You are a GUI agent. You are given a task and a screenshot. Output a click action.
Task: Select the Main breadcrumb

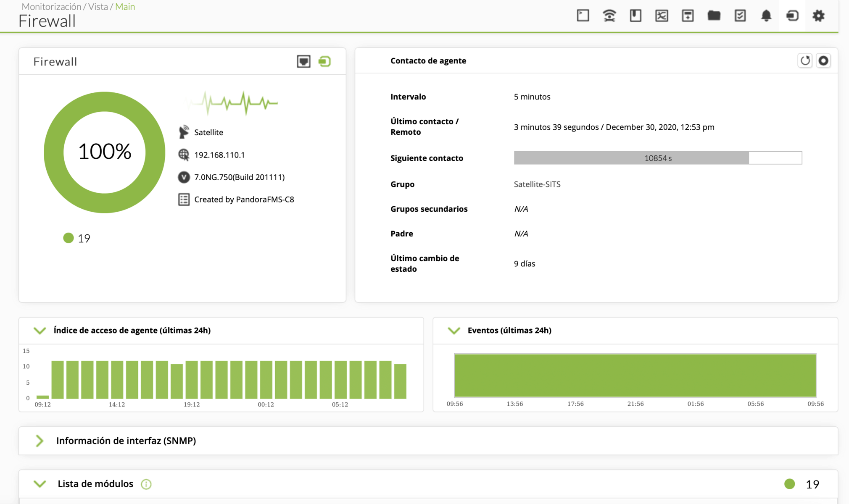click(x=125, y=6)
